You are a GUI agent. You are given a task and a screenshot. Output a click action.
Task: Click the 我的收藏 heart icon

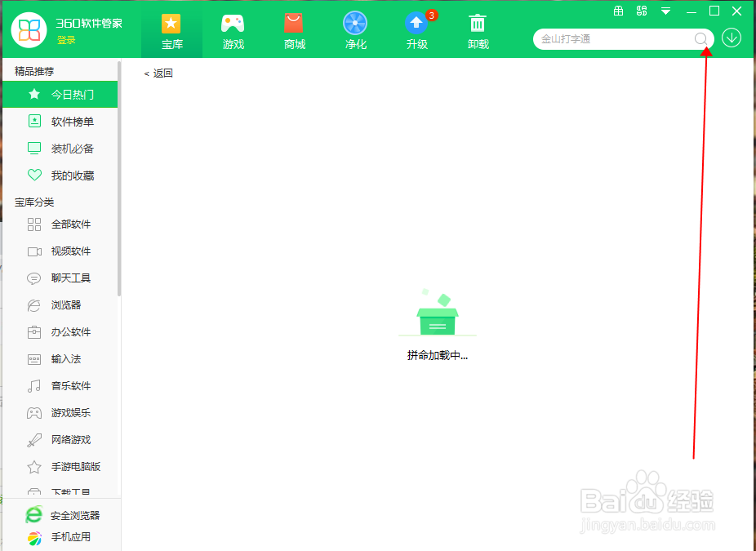click(x=34, y=175)
